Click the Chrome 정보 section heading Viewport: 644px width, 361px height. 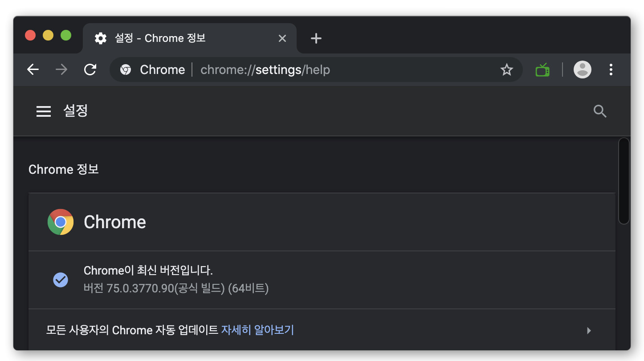tap(64, 169)
